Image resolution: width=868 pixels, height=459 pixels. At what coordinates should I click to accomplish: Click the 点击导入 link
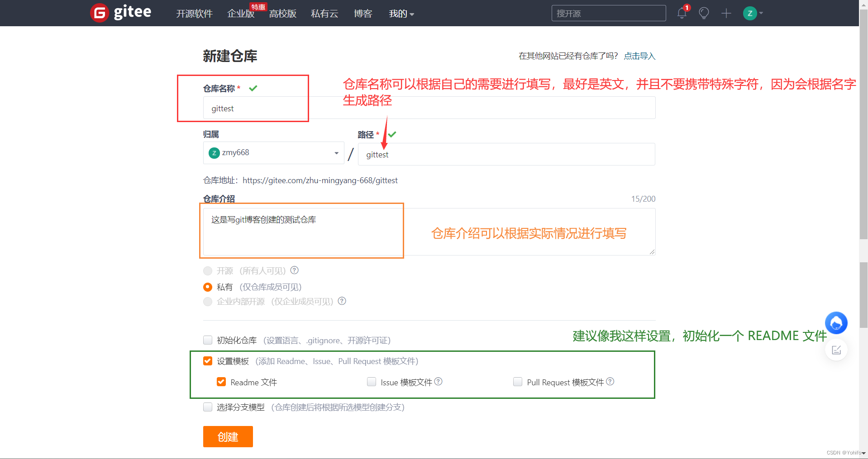(639, 56)
